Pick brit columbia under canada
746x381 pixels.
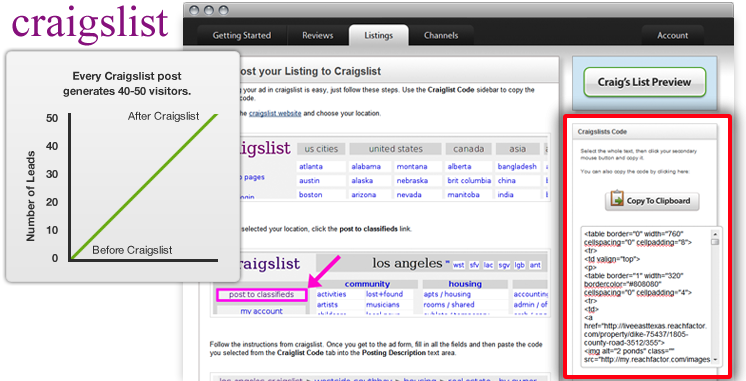tap(469, 181)
